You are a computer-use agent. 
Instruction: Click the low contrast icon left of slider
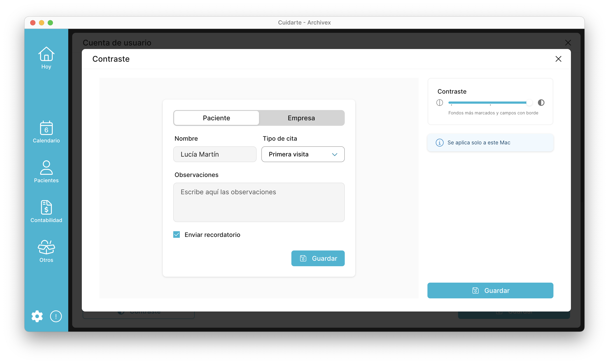point(439,103)
